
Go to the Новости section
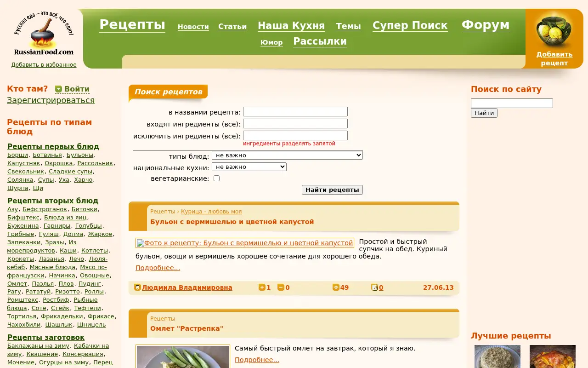[x=193, y=27]
